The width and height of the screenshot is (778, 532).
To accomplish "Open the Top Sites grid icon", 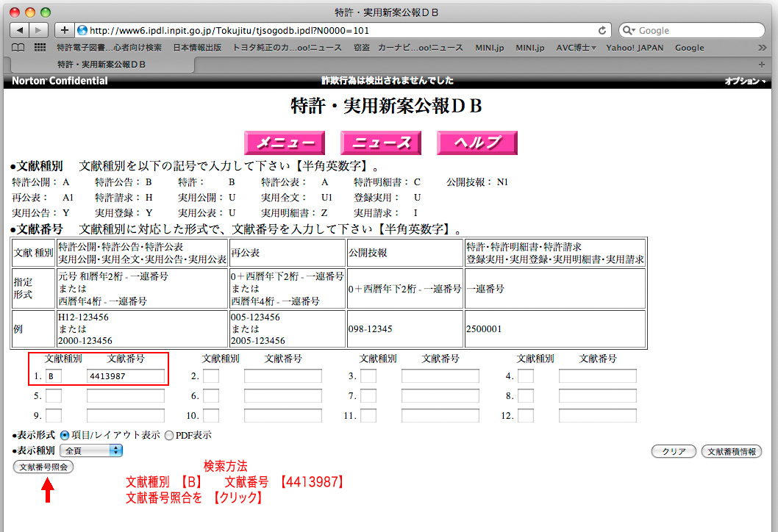I will click(x=38, y=48).
